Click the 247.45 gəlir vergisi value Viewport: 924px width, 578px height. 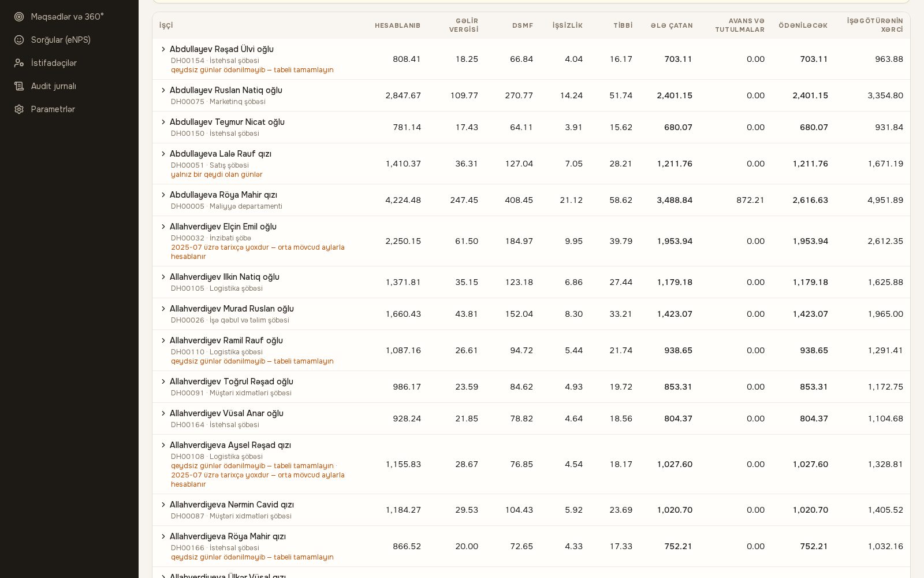(464, 200)
